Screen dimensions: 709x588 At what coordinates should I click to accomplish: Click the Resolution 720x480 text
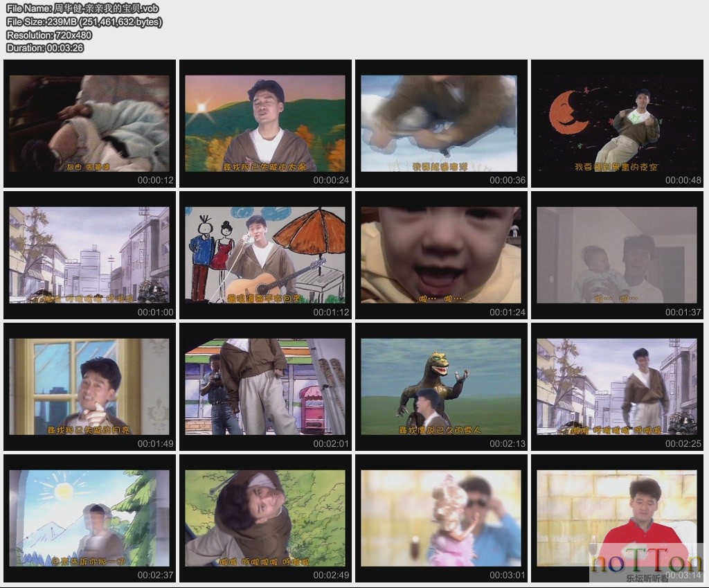pos(49,35)
